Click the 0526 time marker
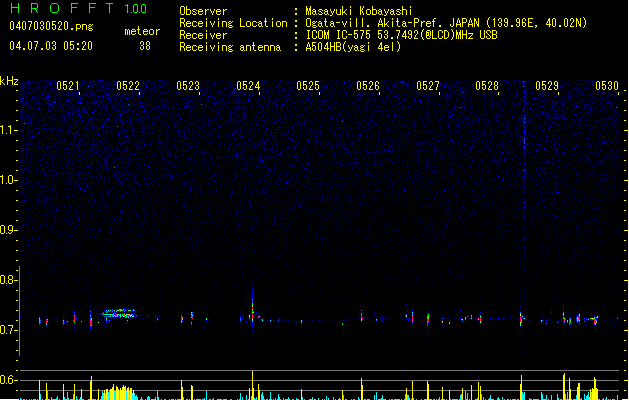629x400 pixels. click(368, 86)
